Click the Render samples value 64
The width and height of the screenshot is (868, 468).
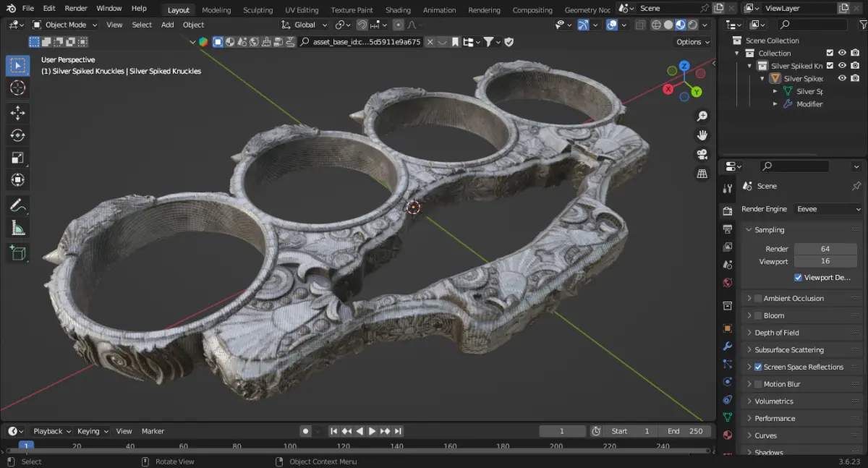click(825, 249)
